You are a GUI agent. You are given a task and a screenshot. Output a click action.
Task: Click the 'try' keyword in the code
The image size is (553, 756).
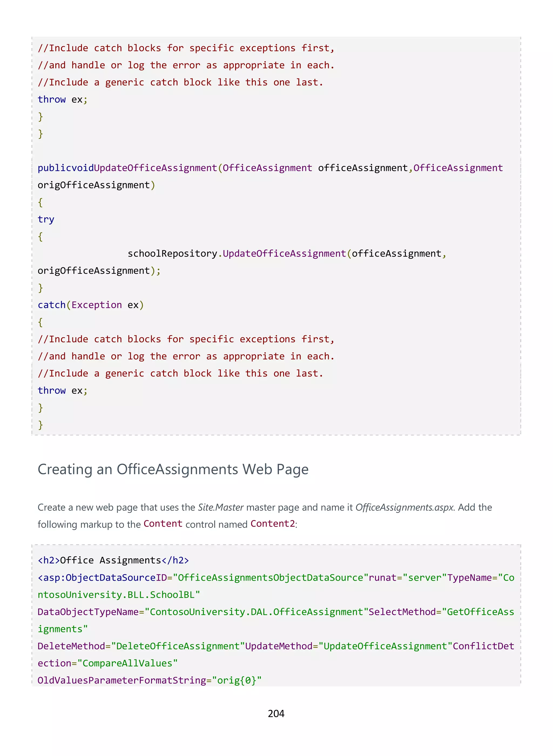(x=46, y=219)
